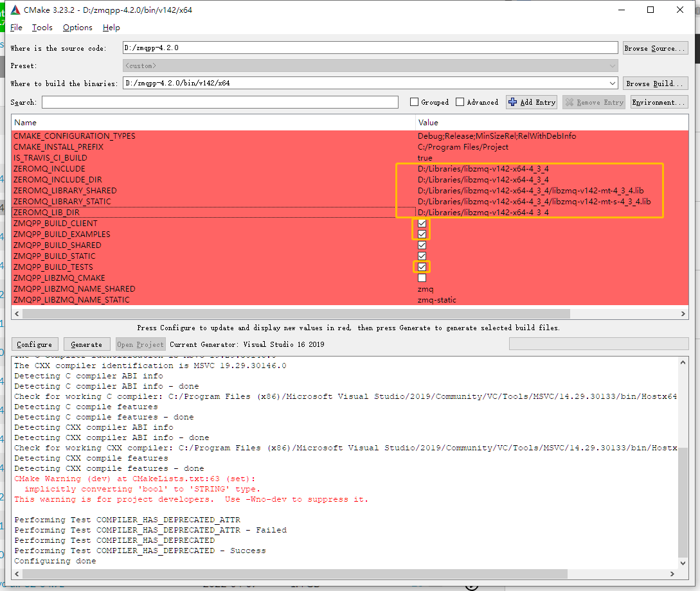This screenshot has width=700, height=591.
Task: Click the 'zmq' value cell
Action: point(426,289)
